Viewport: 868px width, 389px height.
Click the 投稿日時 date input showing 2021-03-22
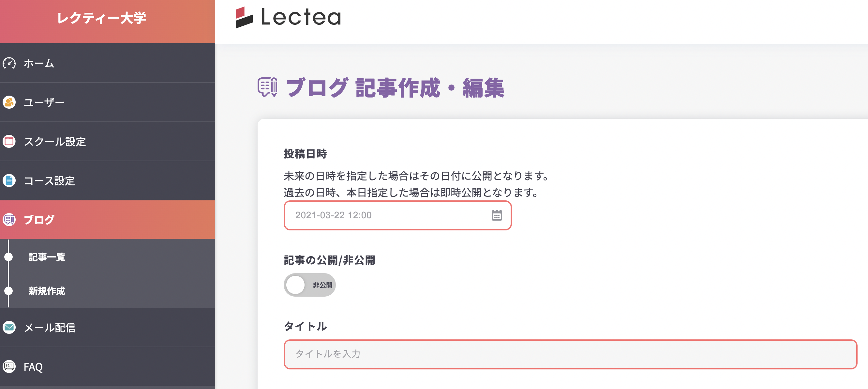coord(371,215)
